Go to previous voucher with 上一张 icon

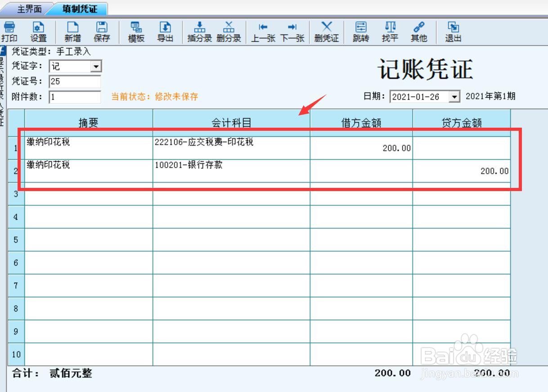pos(263,31)
